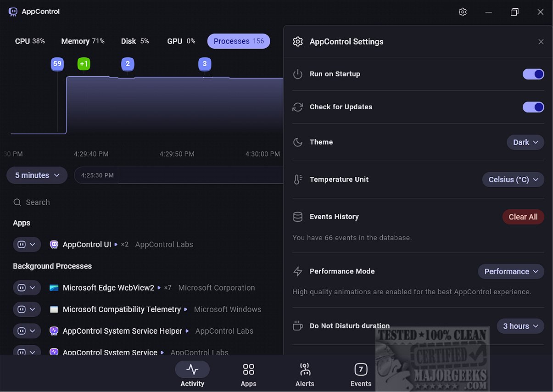Open settings via the title bar gear icon
The width and height of the screenshot is (553, 392).
point(463,12)
